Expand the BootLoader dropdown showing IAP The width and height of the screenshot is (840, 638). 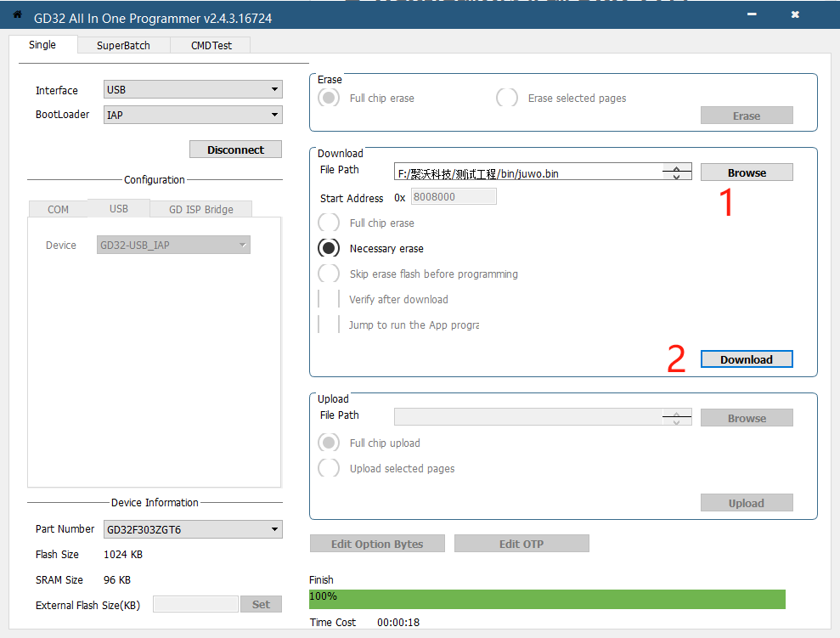(x=193, y=115)
